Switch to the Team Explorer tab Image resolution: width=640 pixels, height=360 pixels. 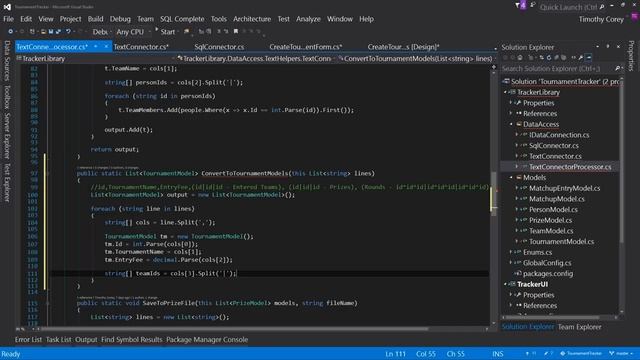579,327
